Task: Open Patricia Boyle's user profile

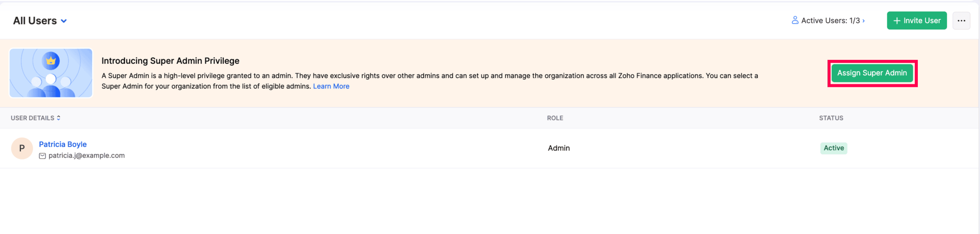Action: pos(63,144)
